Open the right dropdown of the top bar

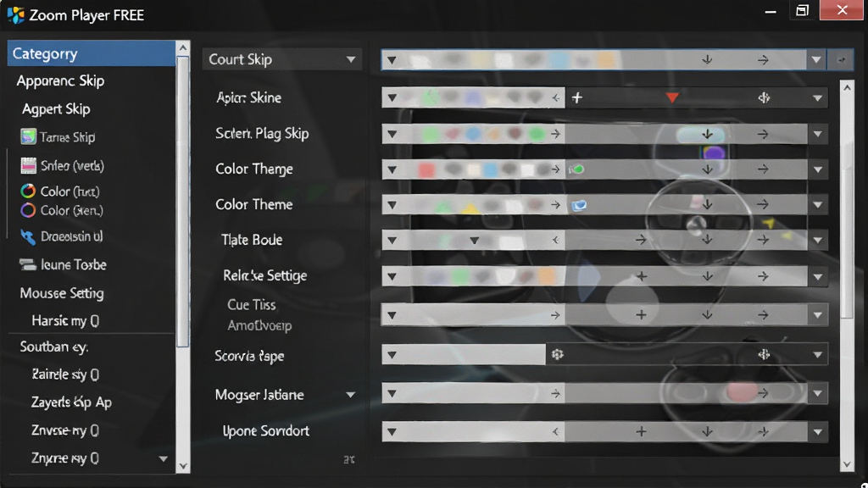816,60
